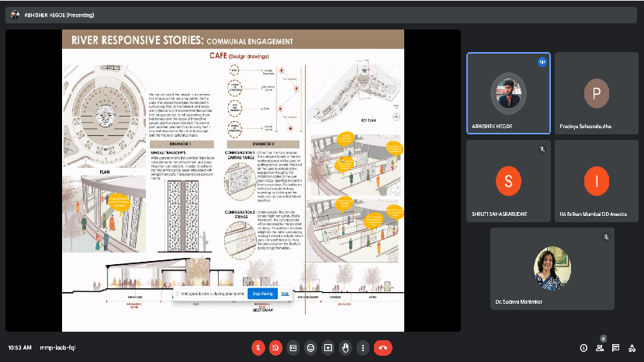Screen dimensions: 644x362
Task: Toggle closed captions
Action: 293,347
